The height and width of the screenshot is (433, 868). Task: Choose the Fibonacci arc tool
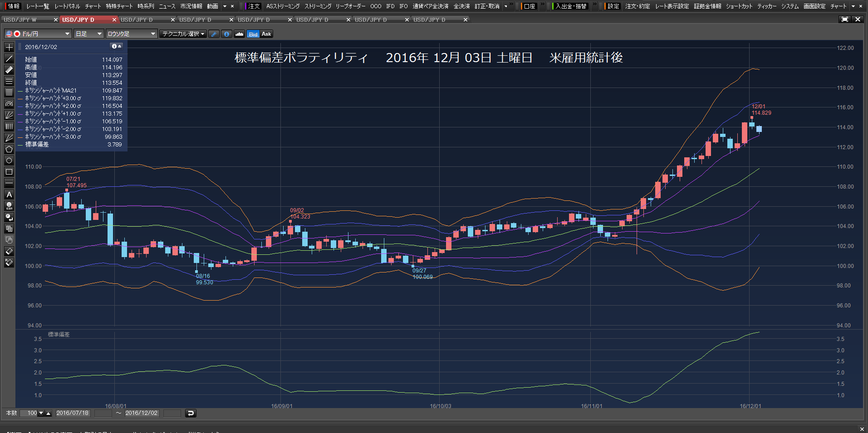click(9, 104)
